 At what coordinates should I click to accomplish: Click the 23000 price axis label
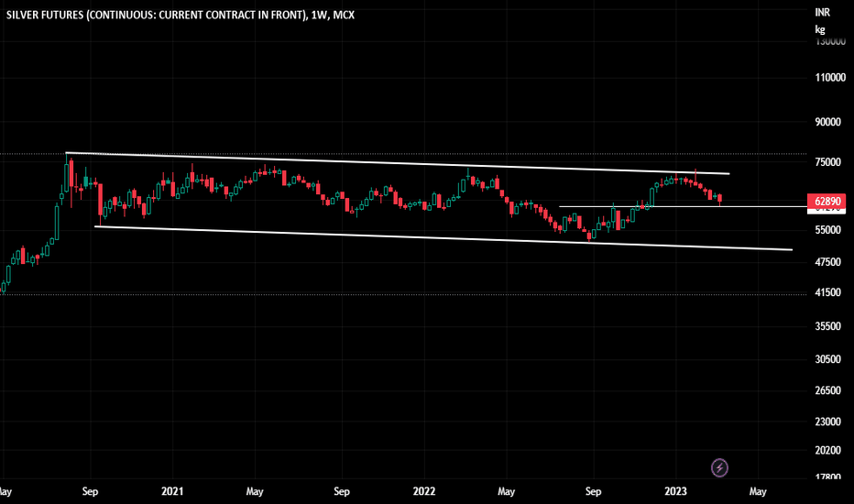(827, 422)
